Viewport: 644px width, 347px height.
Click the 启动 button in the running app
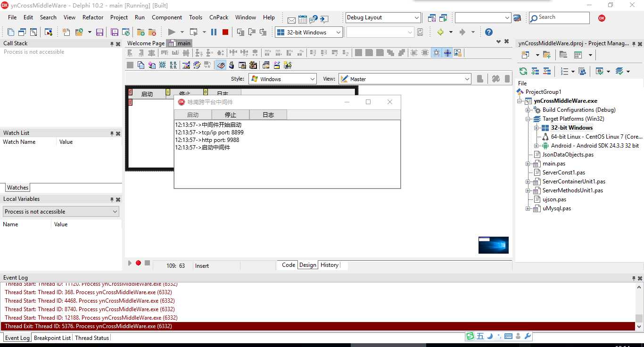[193, 115]
